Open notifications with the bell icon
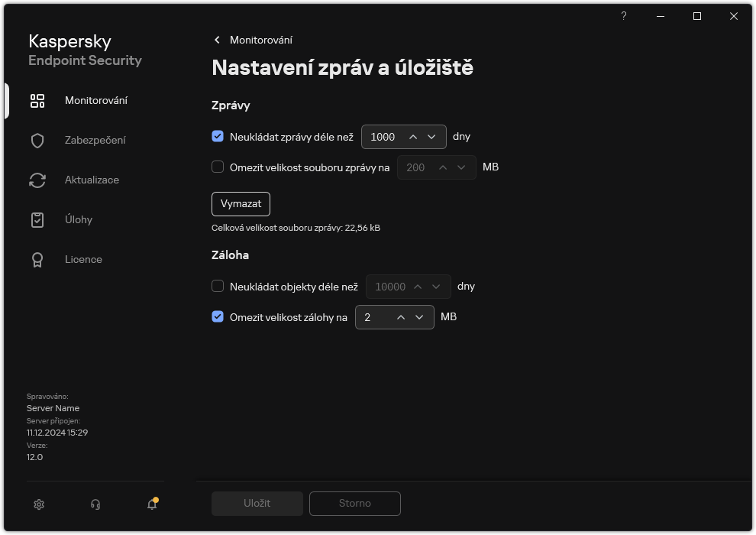This screenshot has height=535, width=756. (x=151, y=504)
